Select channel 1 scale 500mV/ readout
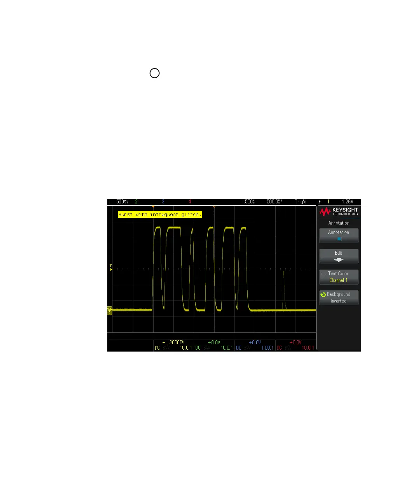 coord(122,202)
